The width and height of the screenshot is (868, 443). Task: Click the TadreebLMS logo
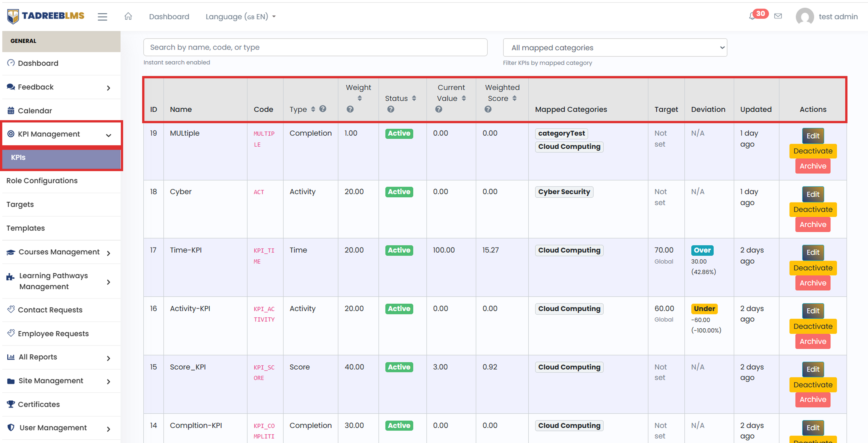(x=46, y=16)
